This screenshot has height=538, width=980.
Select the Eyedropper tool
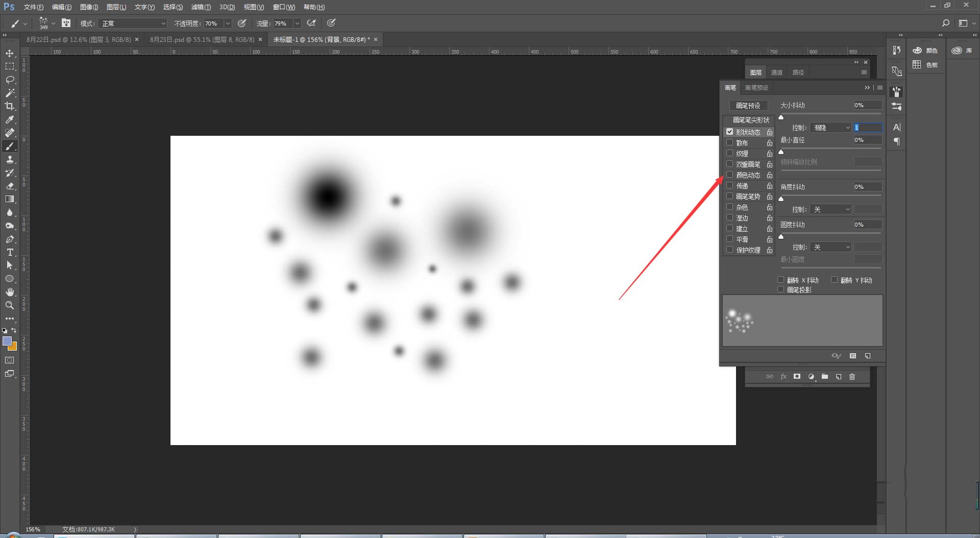point(10,119)
